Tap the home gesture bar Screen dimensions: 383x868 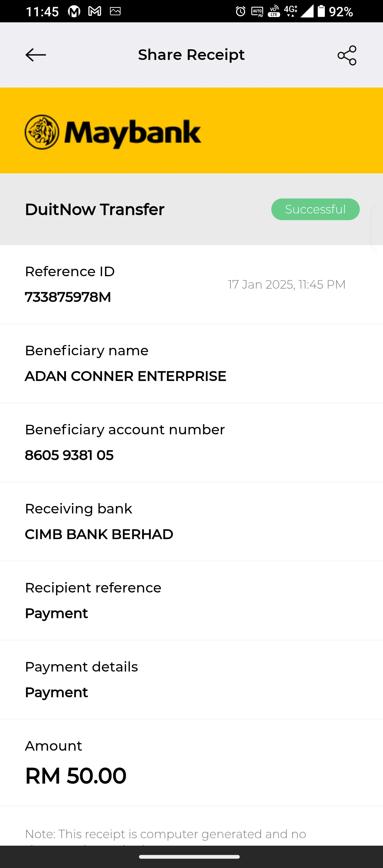tap(189, 857)
